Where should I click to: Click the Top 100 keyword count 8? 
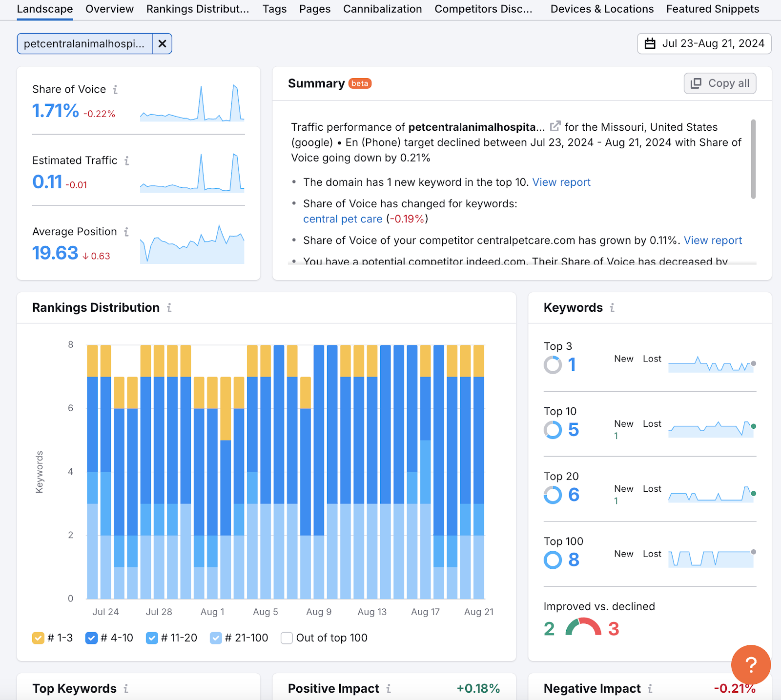[574, 560]
